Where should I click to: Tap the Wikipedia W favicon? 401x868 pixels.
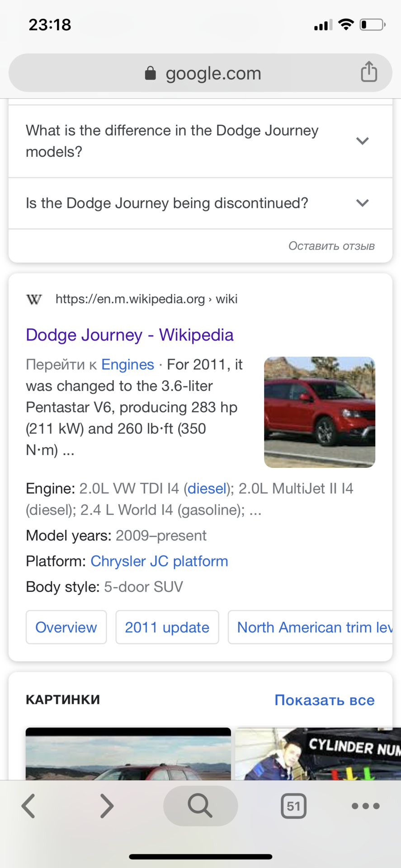pos(34,299)
